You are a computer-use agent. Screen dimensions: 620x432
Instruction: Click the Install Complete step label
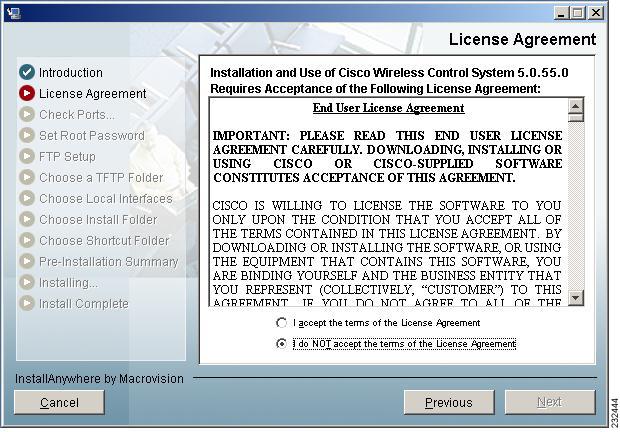click(x=84, y=304)
